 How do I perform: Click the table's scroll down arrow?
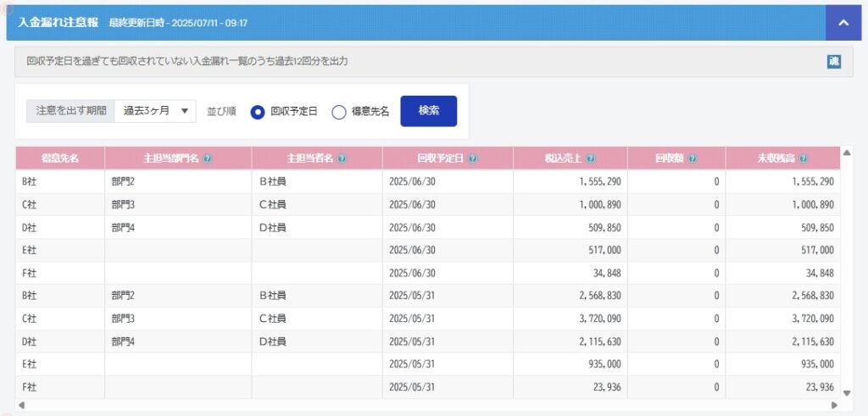click(847, 393)
